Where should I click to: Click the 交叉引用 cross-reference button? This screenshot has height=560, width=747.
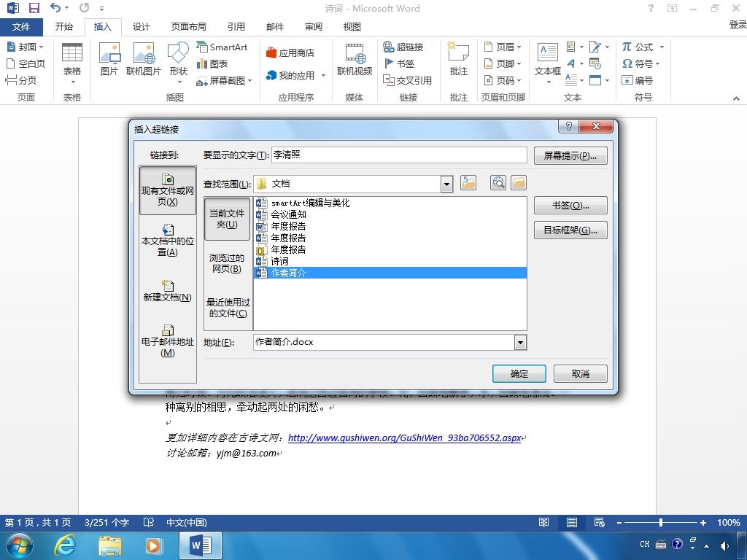pyautogui.click(x=407, y=80)
